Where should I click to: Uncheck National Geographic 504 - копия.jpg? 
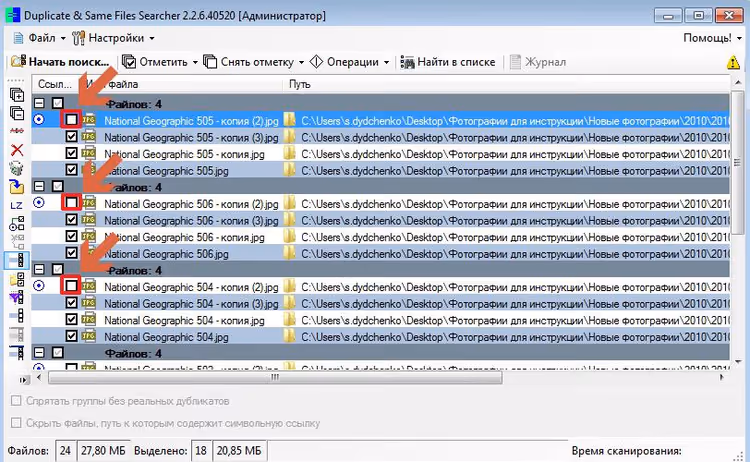(71, 319)
